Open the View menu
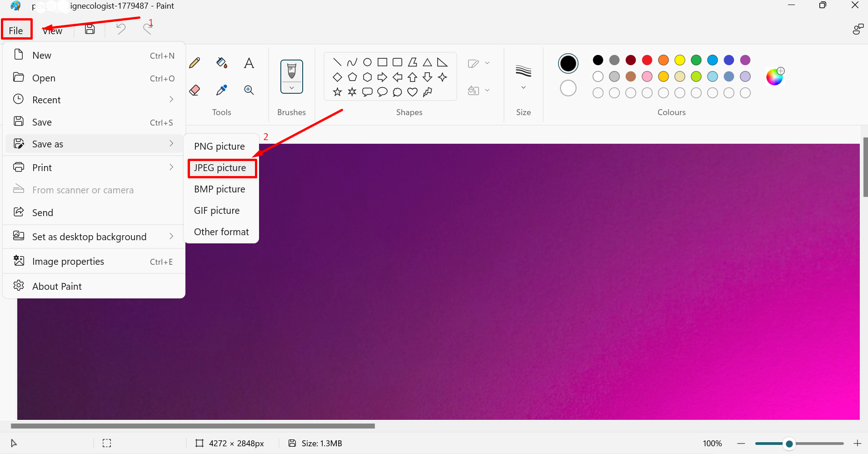Viewport: 868px width, 454px height. 52,30
